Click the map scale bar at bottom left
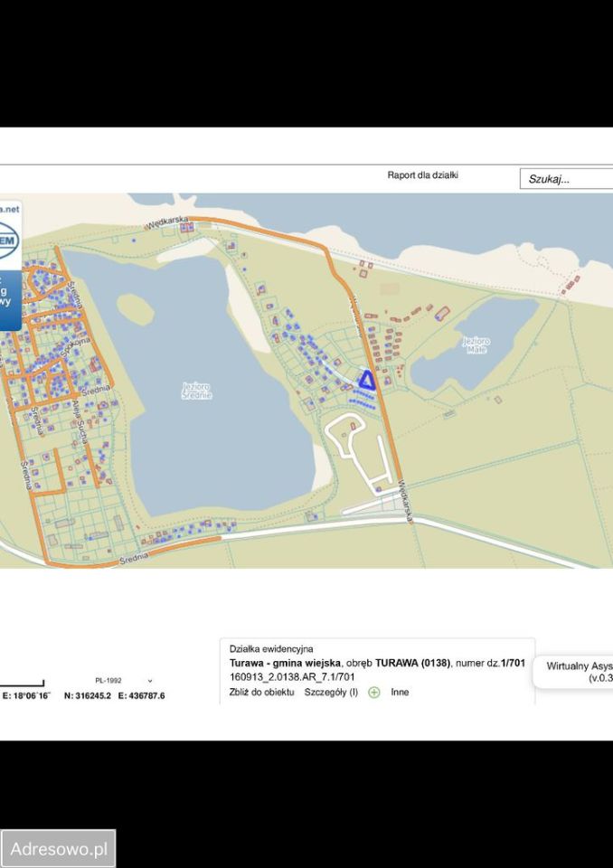Image resolution: width=613 pixels, height=868 pixels. 22,683
